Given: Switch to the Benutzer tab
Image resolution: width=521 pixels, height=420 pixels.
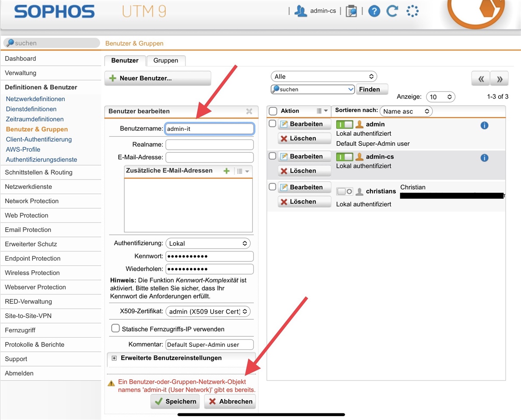Looking at the screenshot, I should (x=125, y=60).
